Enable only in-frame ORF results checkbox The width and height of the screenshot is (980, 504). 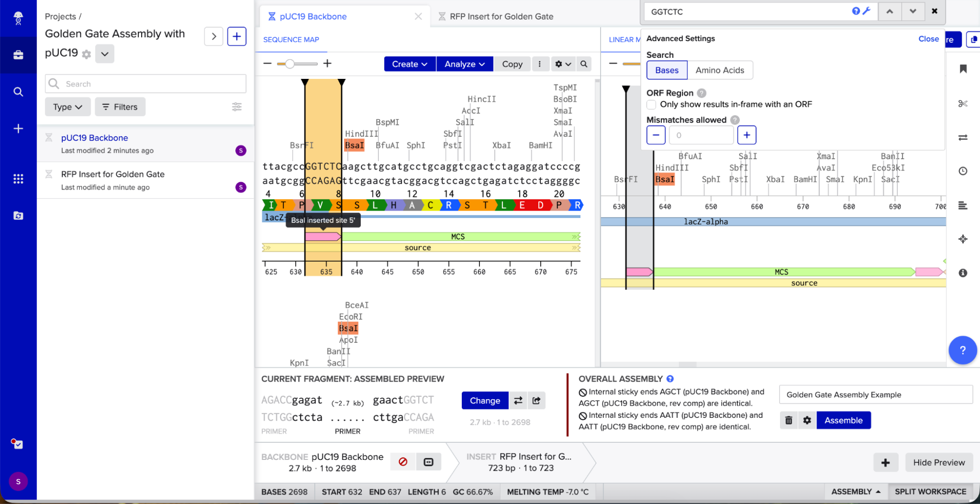pos(651,104)
